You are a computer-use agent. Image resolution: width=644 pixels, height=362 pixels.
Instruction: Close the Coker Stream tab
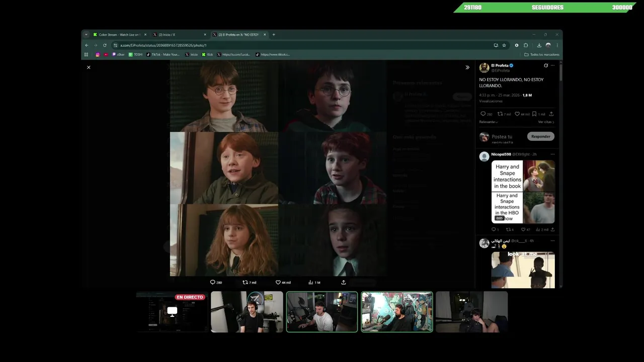[145, 35]
